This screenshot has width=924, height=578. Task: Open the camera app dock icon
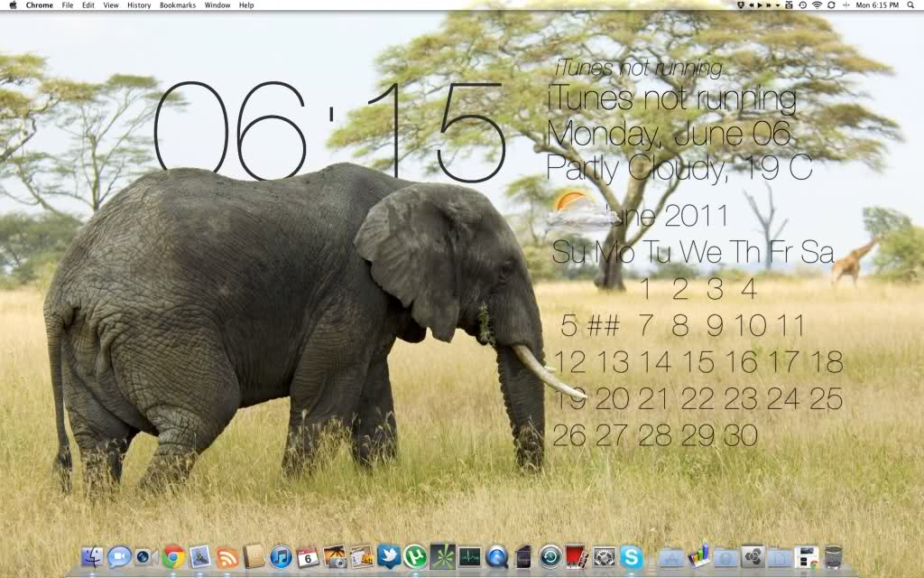[145, 556]
